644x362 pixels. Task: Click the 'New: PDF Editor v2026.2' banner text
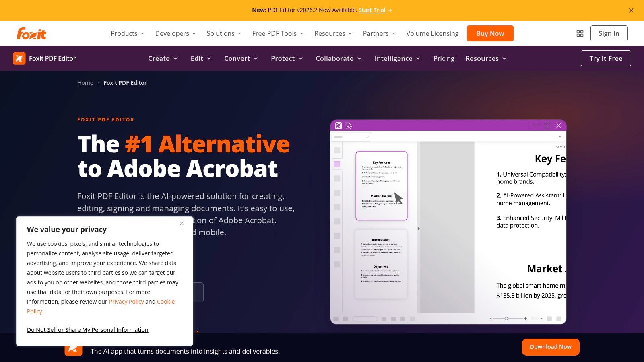point(304,10)
